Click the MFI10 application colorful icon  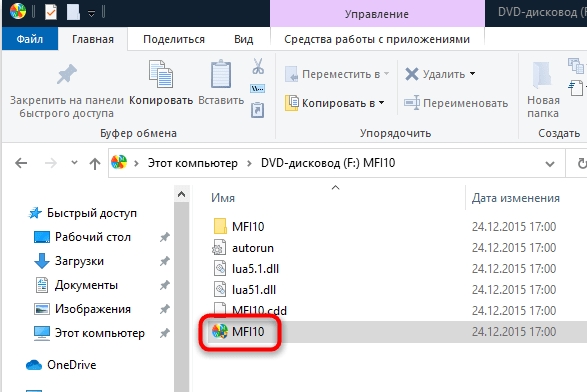(220, 331)
